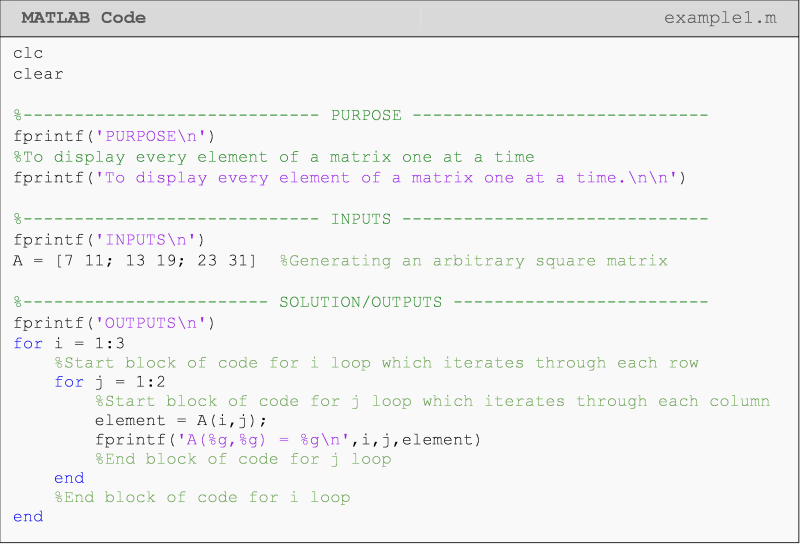Click the indented inner 'end' keyword
800x546 pixels.
tap(69, 478)
